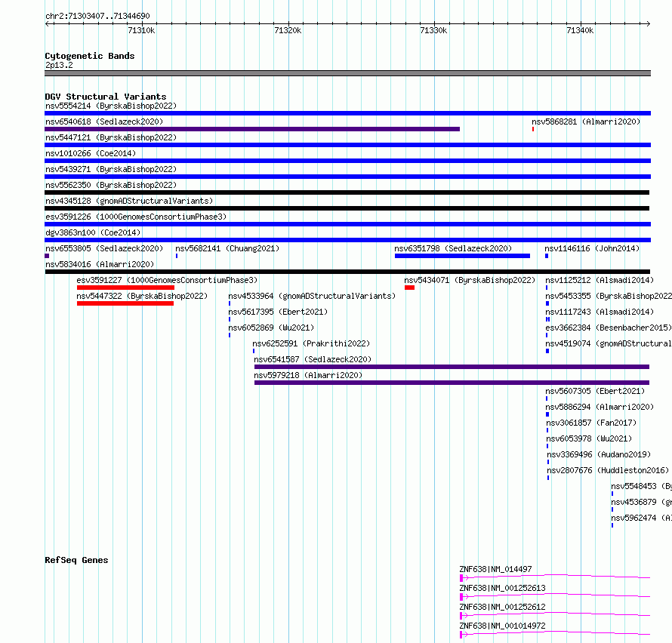Click nsv6252591 (Prakrithi2022) label
This screenshot has width=672, height=643.
pos(311,343)
